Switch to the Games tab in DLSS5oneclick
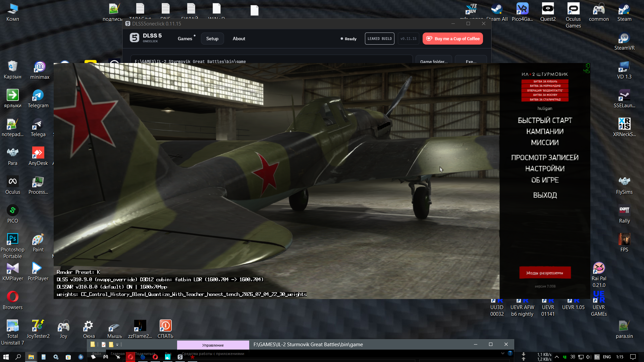This screenshot has height=362, width=644. click(185, 39)
